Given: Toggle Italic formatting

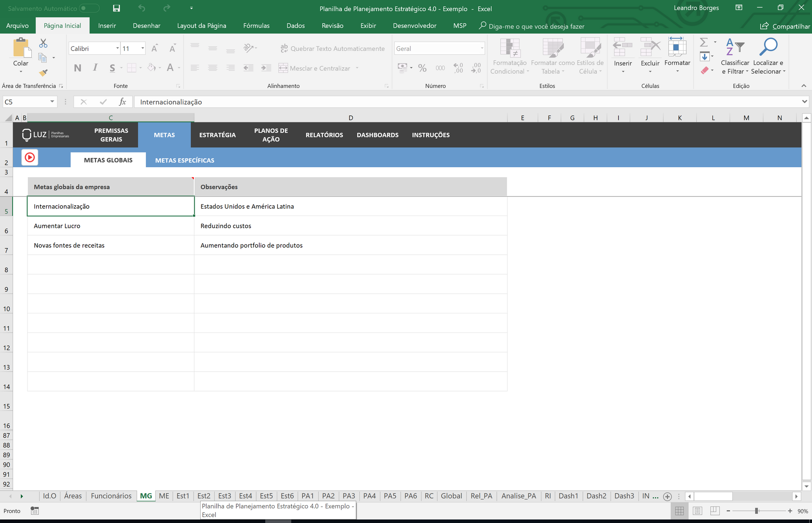Looking at the screenshot, I should pyautogui.click(x=95, y=68).
